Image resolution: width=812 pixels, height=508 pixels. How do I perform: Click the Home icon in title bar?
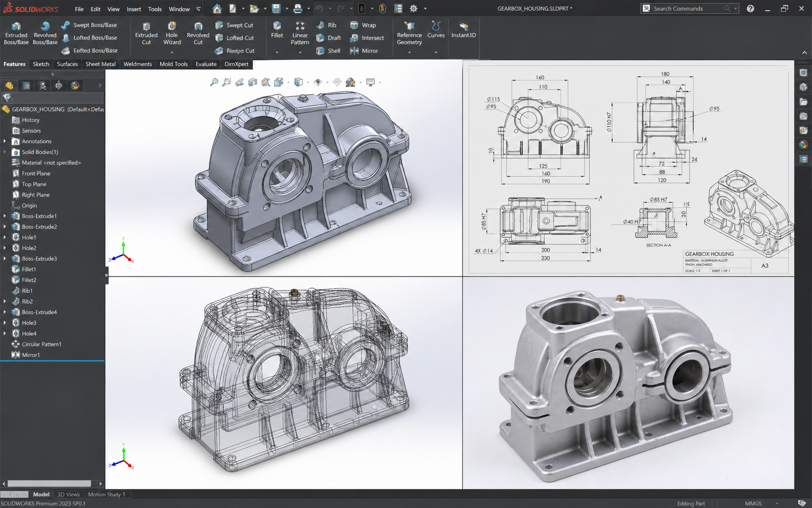click(x=217, y=9)
